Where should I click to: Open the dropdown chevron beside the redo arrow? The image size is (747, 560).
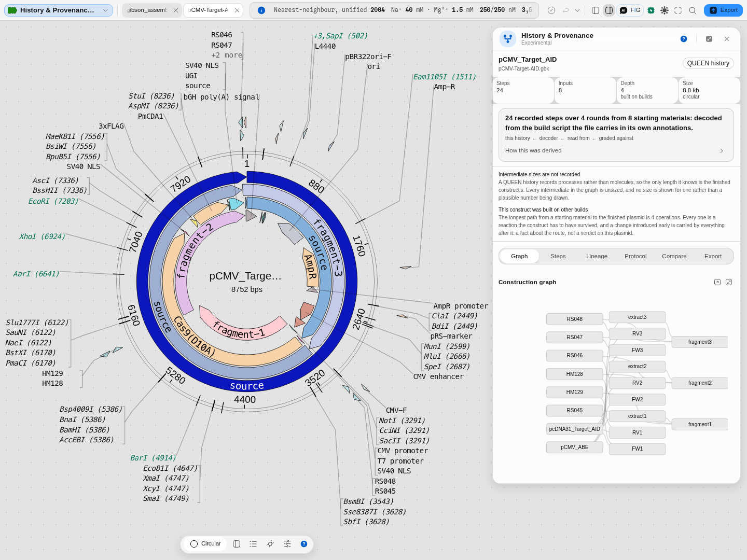pyautogui.click(x=577, y=10)
